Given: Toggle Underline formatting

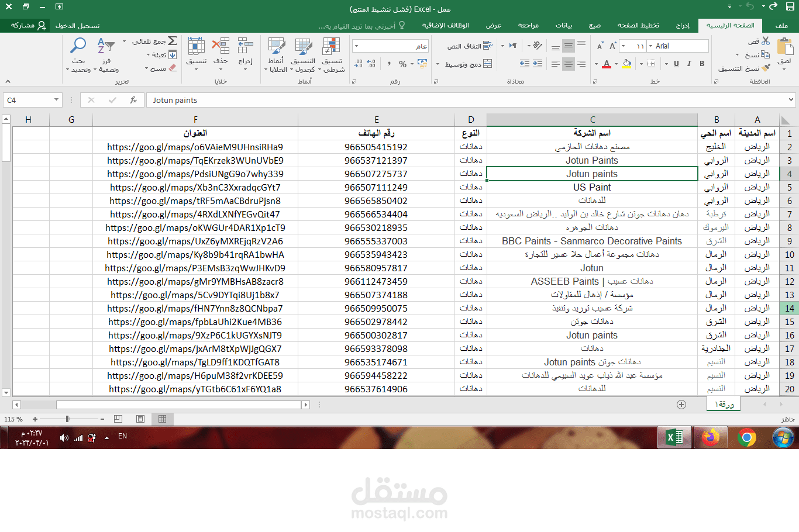Looking at the screenshot, I should click(x=676, y=64).
